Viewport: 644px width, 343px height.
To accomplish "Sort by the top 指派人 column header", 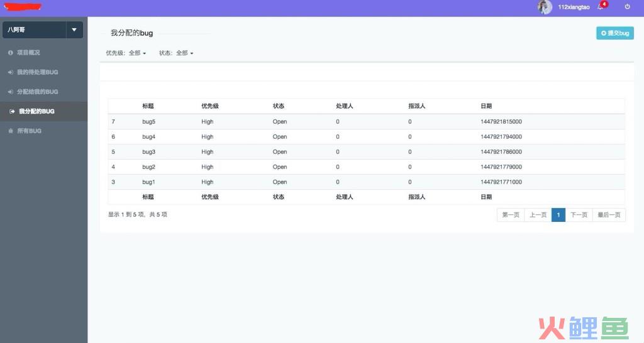I will pos(416,106).
